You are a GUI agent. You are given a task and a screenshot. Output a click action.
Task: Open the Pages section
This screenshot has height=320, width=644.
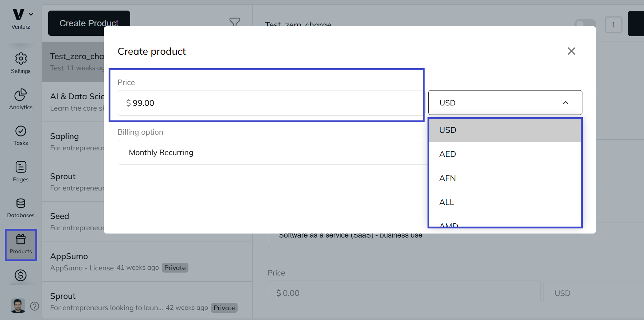(x=20, y=171)
